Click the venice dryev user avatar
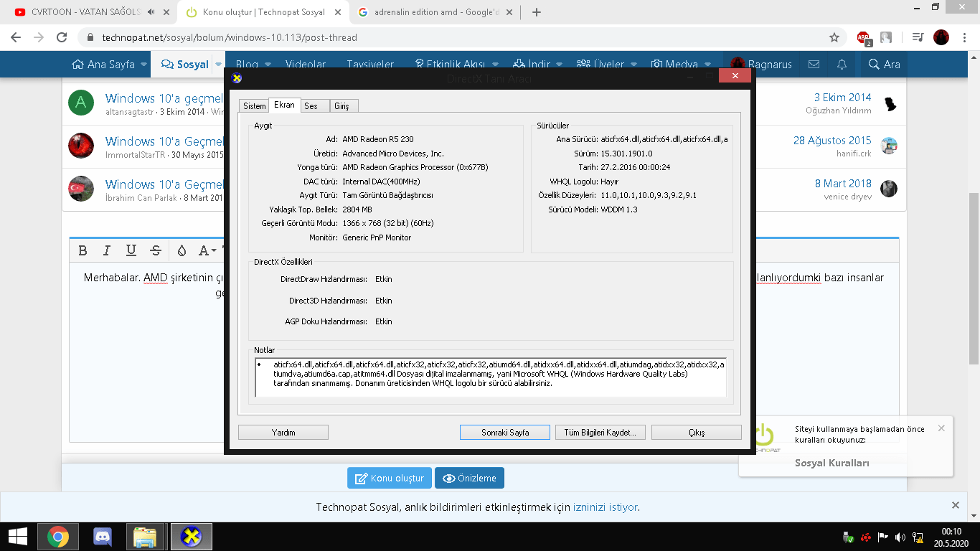The width and height of the screenshot is (980, 551). 889,189
